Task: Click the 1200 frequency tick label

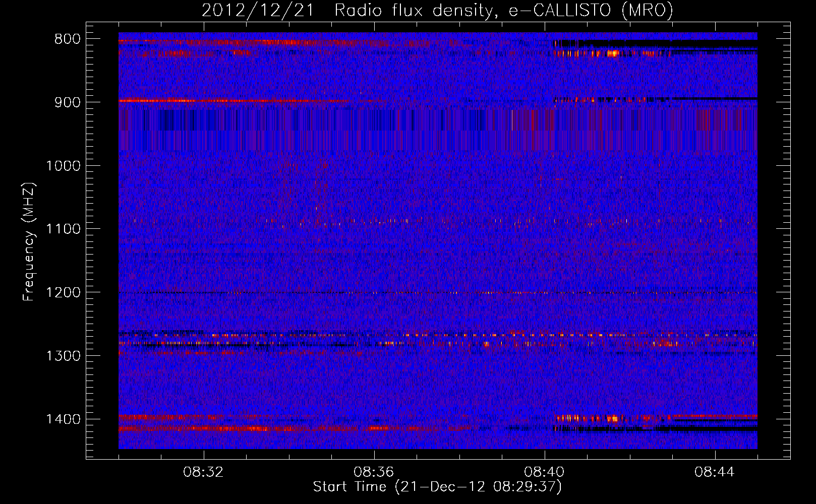Action: point(64,293)
